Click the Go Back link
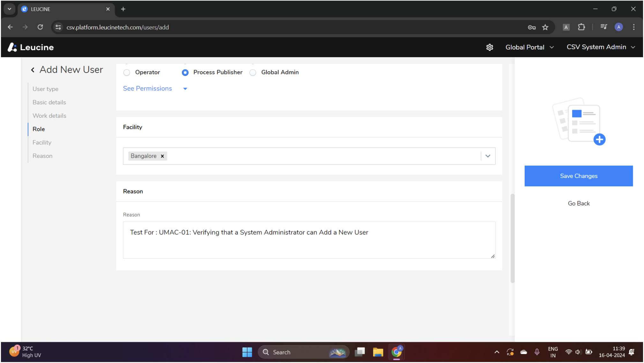Image resolution: width=644 pixels, height=363 pixels. (x=579, y=204)
